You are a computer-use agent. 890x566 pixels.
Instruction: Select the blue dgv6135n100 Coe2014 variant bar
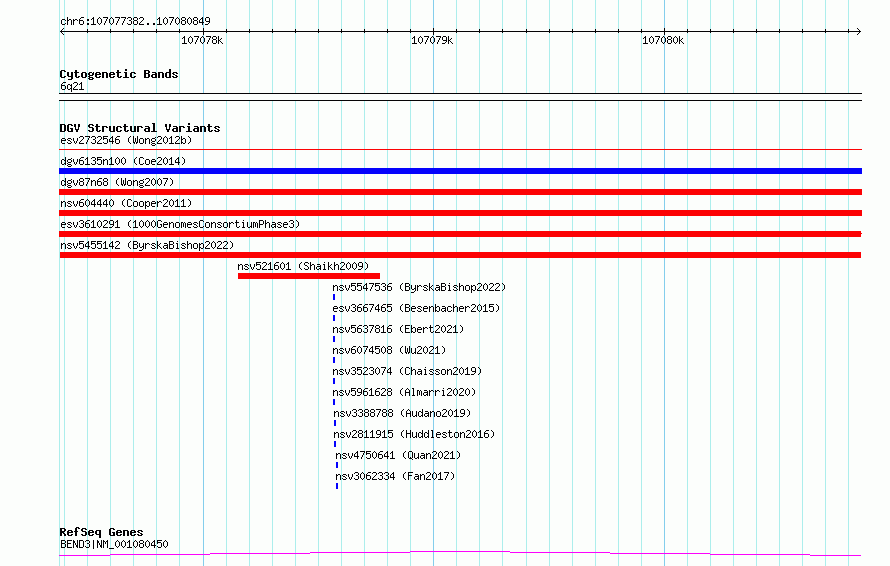click(460, 171)
